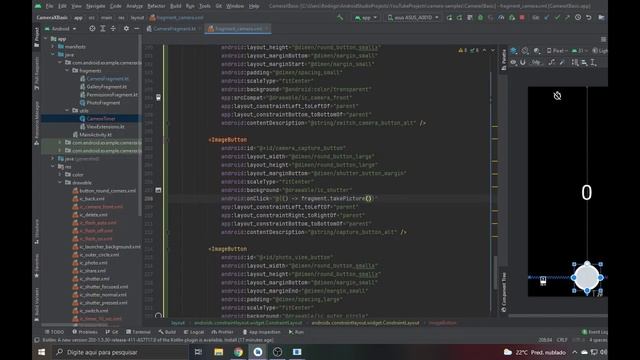The height and width of the screenshot is (360, 640).
Task: Open the App Inspection tool window
Action: pos(261,332)
